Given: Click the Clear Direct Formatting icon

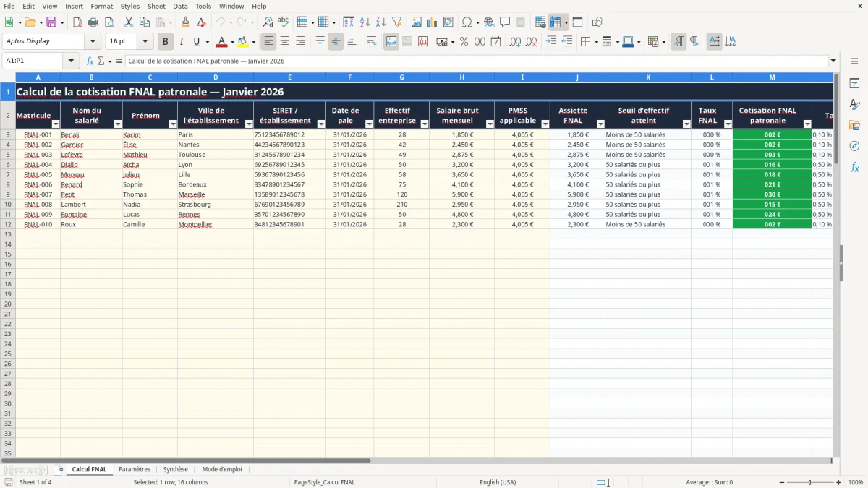Looking at the screenshot, I should [x=201, y=22].
